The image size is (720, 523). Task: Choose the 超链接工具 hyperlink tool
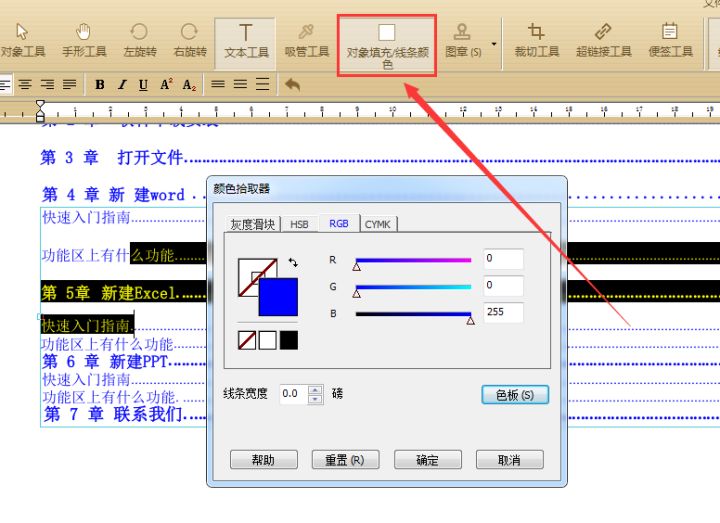coord(603,40)
